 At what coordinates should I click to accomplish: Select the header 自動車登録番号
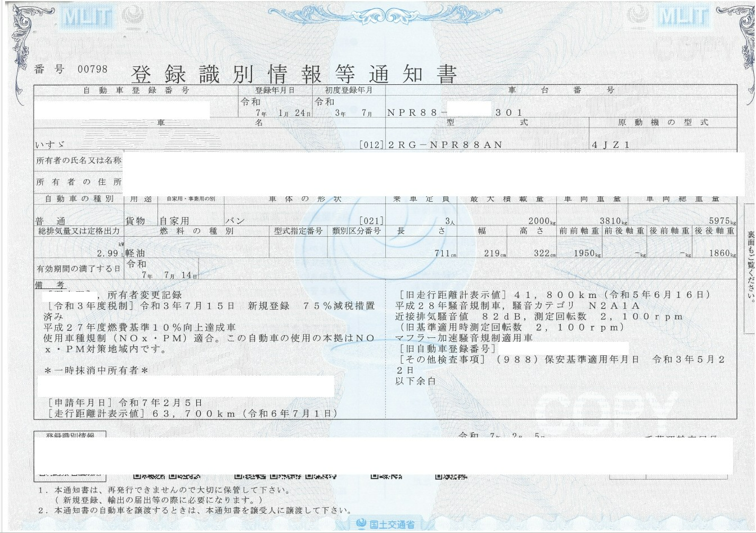click(136, 91)
